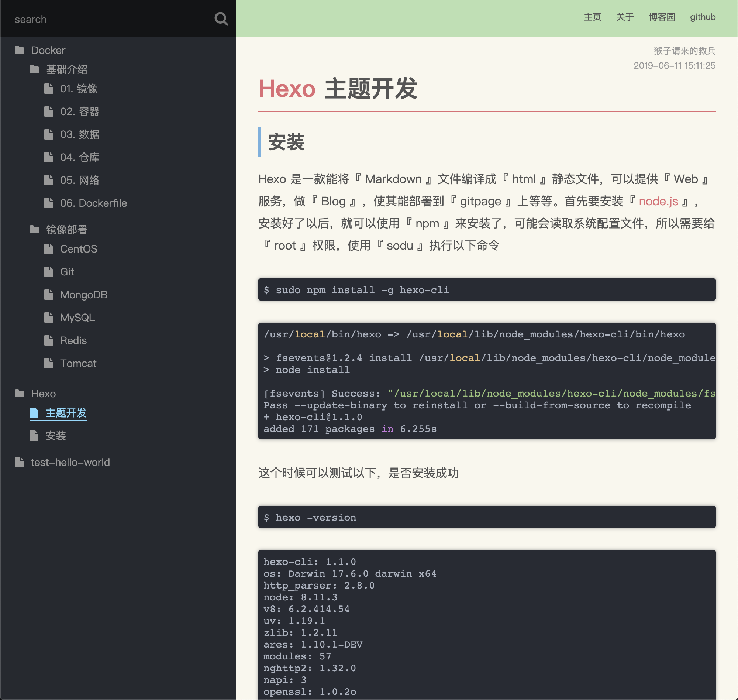This screenshot has width=738, height=700.
Task: Collapse the 基础介绍 folder
Action: (66, 69)
